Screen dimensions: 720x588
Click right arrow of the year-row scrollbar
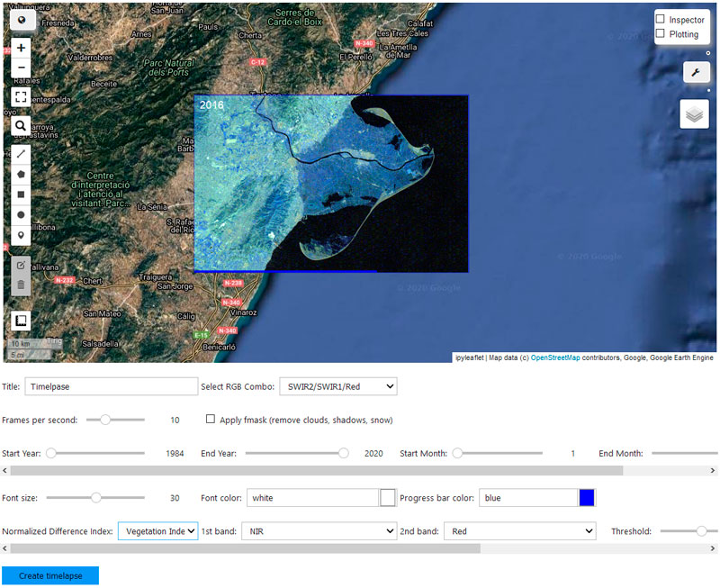(713, 470)
